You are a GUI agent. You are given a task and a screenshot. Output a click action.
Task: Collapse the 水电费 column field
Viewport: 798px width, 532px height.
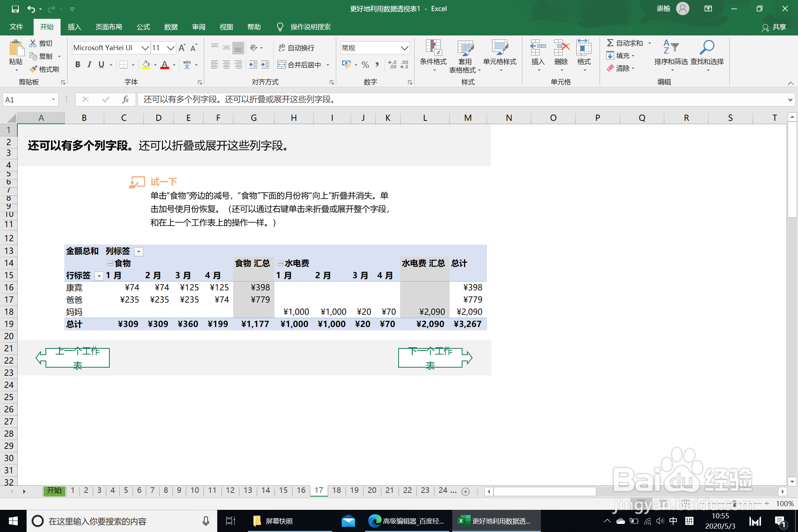(280, 263)
